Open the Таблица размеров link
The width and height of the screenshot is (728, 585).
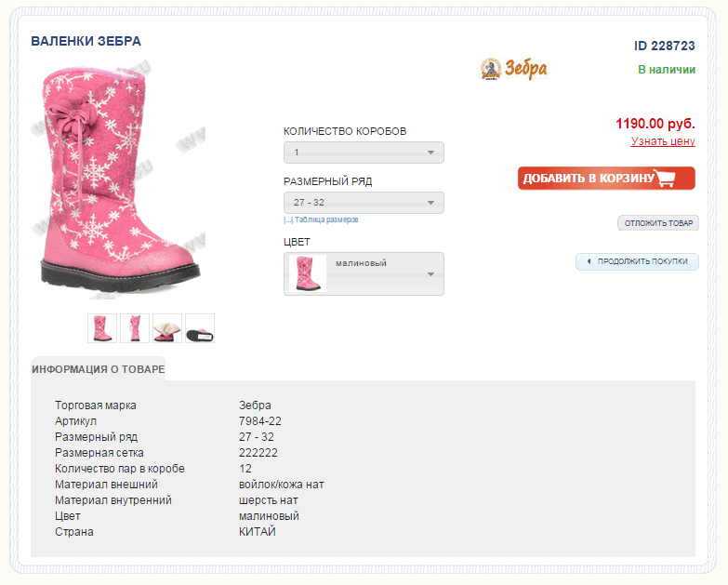(x=326, y=220)
